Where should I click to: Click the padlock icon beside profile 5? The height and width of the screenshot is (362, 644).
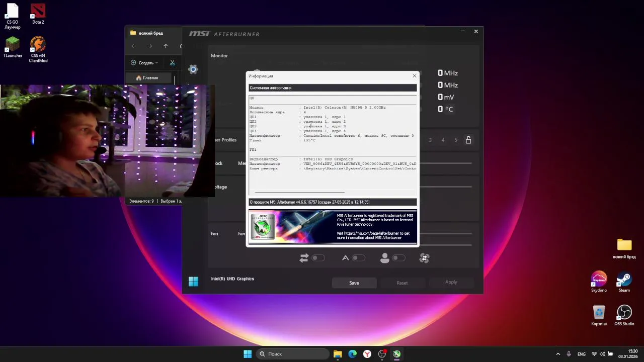click(x=468, y=140)
